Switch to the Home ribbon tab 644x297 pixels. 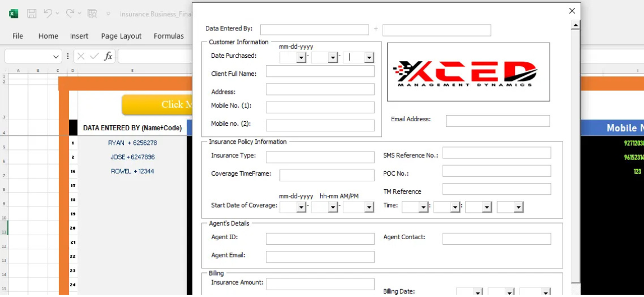pyautogui.click(x=48, y=36)
